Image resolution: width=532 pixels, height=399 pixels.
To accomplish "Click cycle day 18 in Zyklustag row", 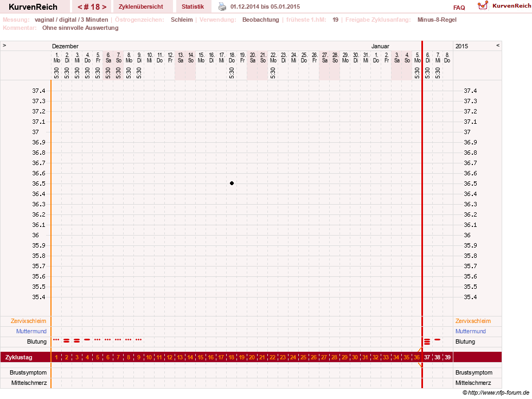I will click(x=232, y=357).
